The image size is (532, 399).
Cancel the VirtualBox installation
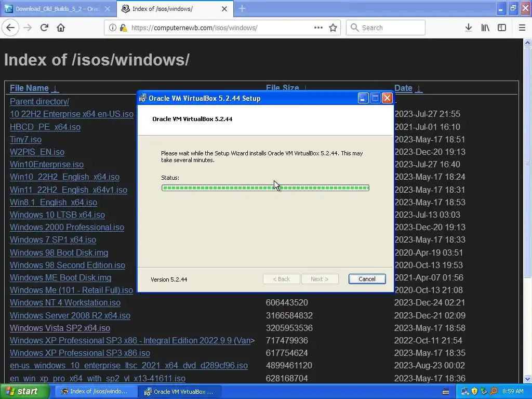click(x=367, y=279)
